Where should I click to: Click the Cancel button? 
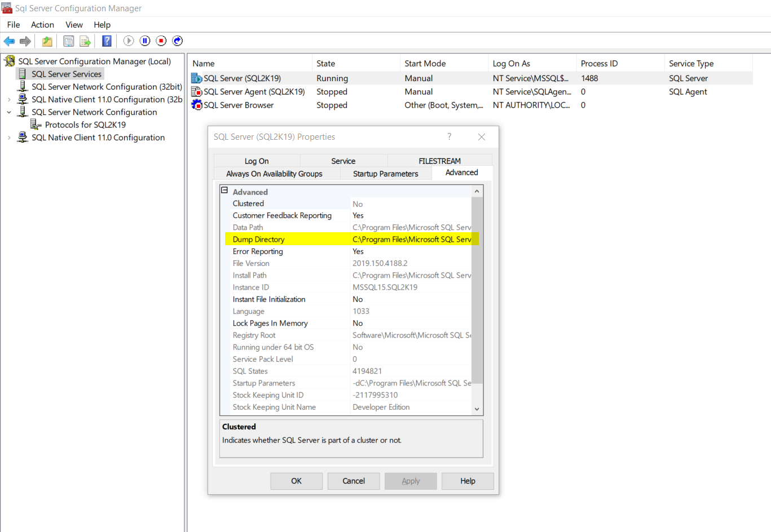tap(354, 481)
